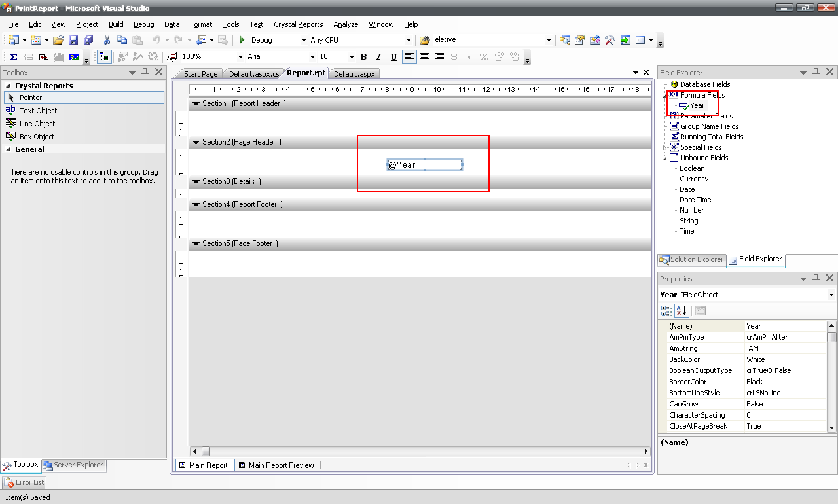Open the Debug configuration dropdown

[303, 40]
